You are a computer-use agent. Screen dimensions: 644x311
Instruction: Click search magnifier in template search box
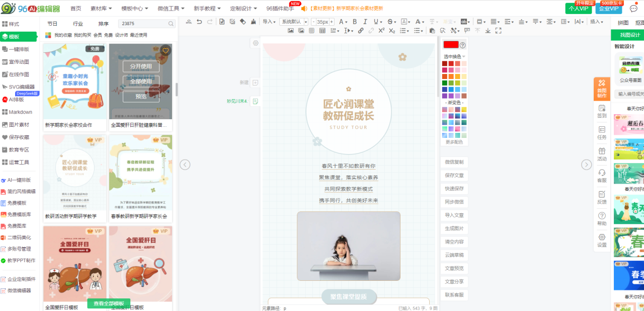[x=171, y=24]
